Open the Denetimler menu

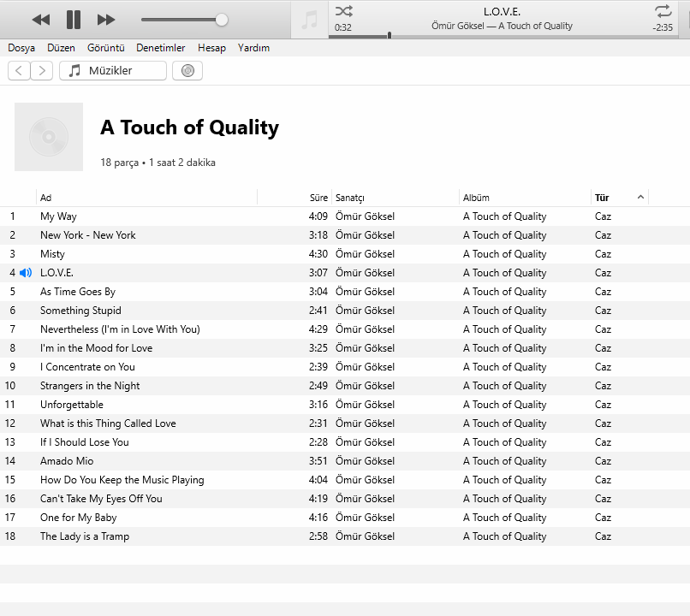161,48
